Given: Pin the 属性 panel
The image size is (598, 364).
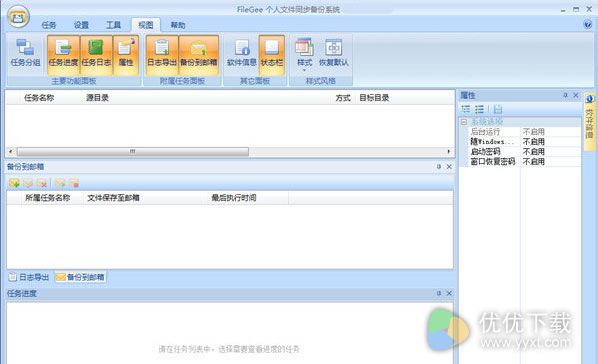Looking at the screenshot, I should (x=566, y=95).
